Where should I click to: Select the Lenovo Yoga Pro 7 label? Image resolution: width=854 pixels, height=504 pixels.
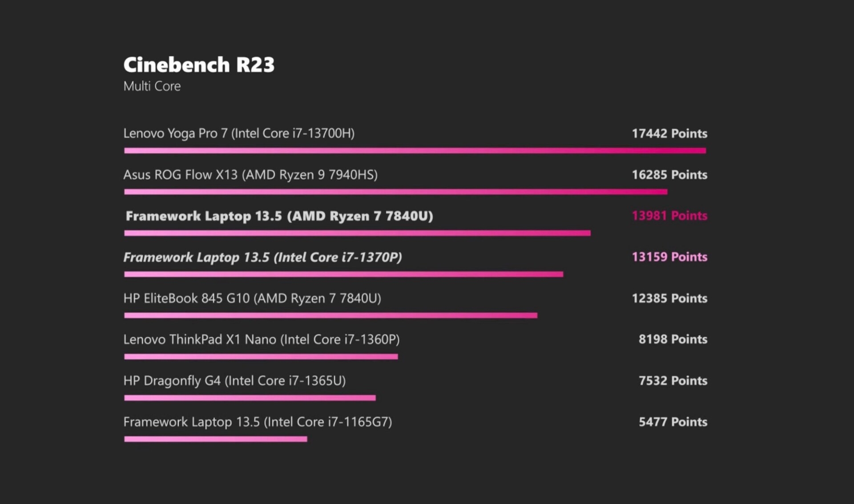pyautogui.click(x=239, y=133)
